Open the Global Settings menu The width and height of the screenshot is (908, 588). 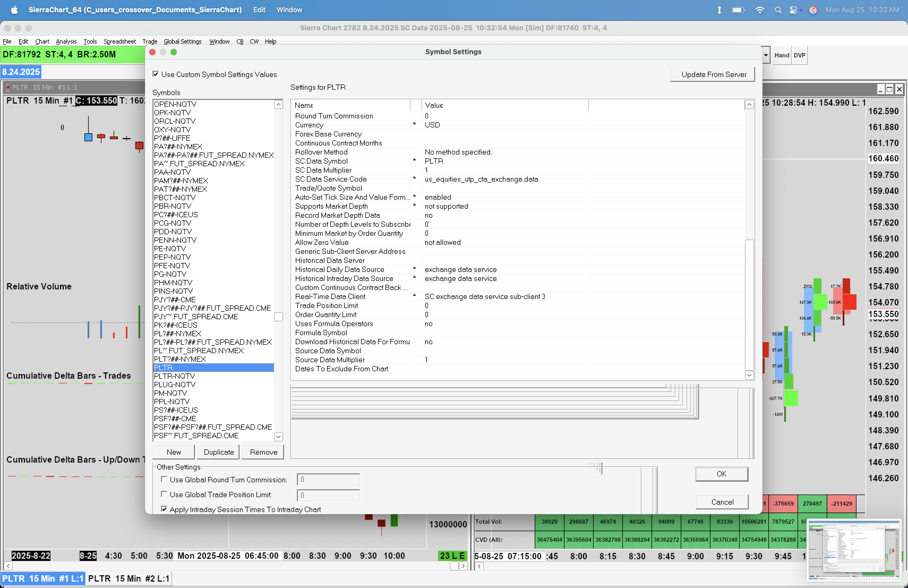coord(182,41)
